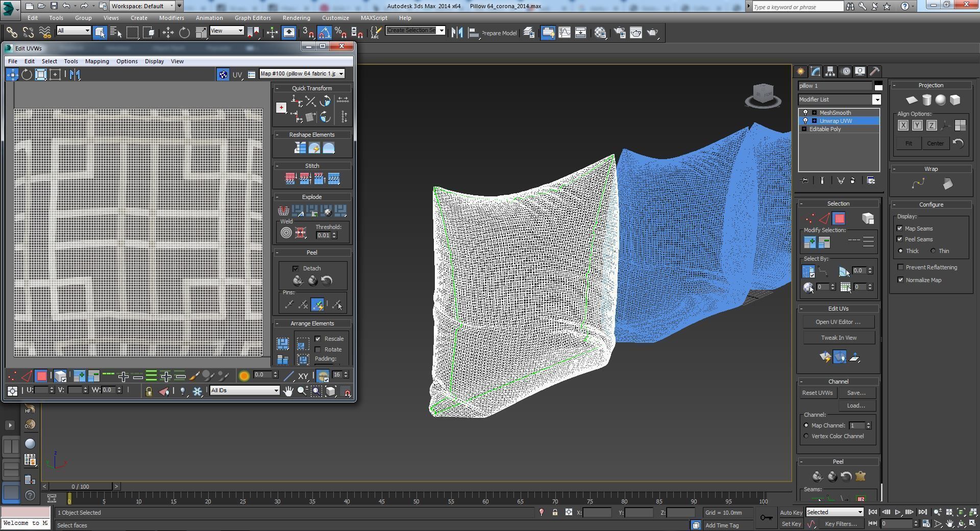This screenshot has width=980, height=531.
Task: Click Box Map projection icon
Action: click(954, 100)
